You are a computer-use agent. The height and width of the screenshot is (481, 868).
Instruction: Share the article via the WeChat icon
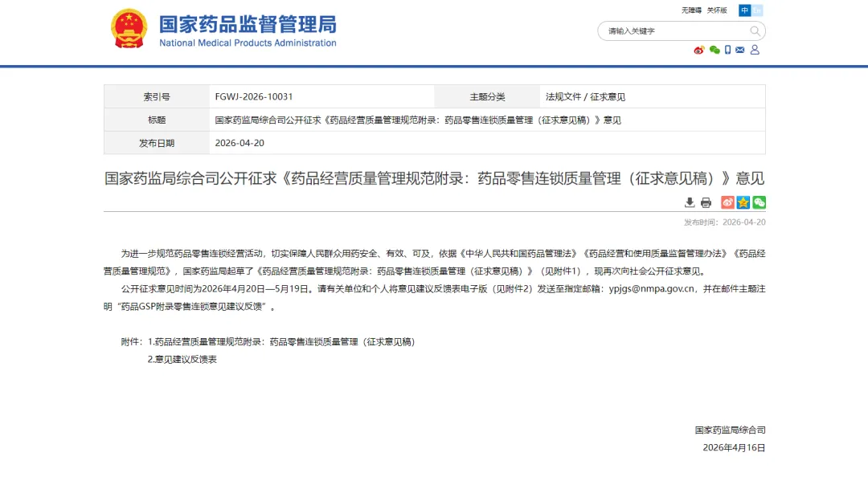[759, 202]
